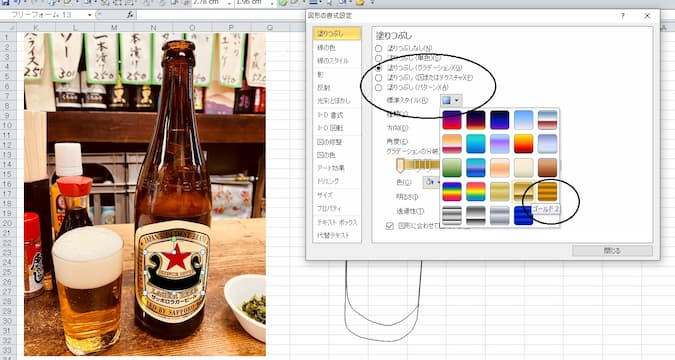Open the プロパティ category
The image size is (675, 360).
(337, 208)
